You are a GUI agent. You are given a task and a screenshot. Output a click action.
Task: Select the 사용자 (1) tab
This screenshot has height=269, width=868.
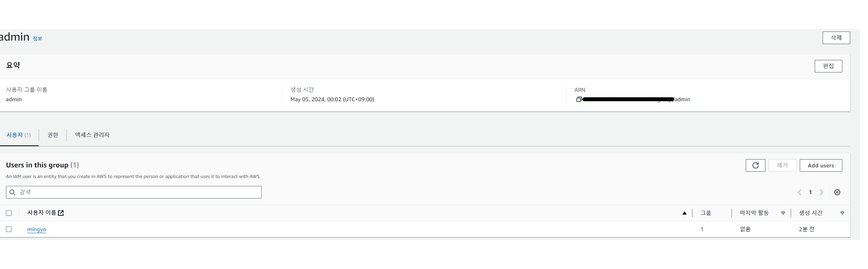tap(19, 135)
